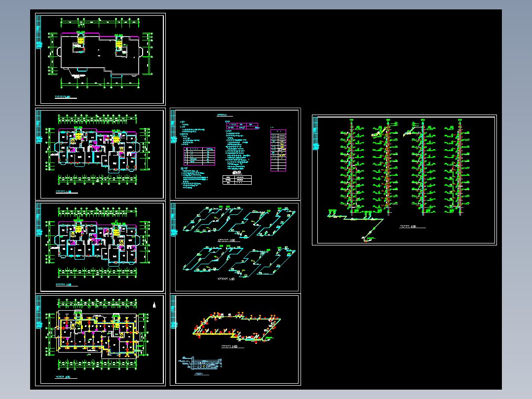Click the small magenta table at top of notes sheet

(242, 126)
